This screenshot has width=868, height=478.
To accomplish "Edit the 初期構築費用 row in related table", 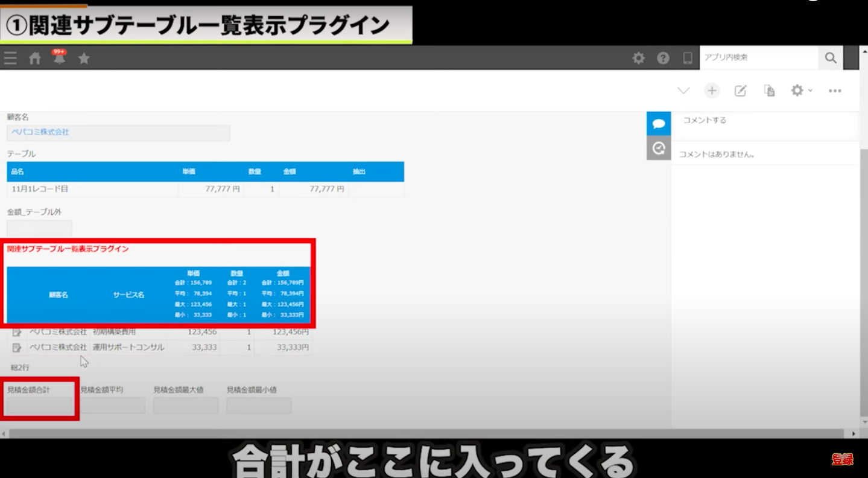I will click(17, 332).
